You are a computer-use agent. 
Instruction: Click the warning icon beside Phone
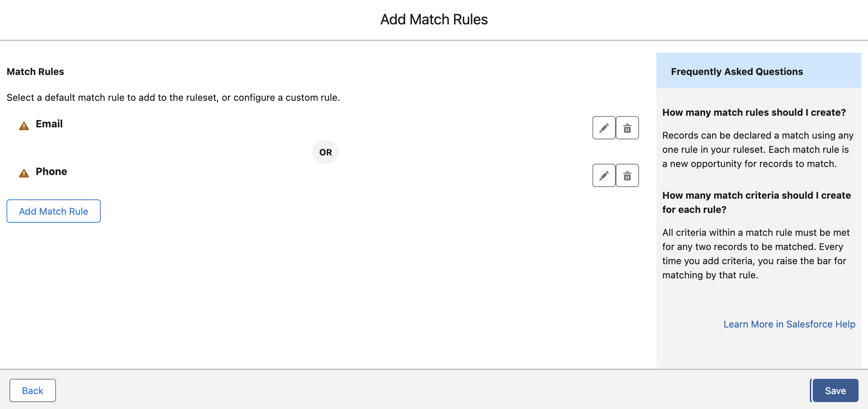tap(23, 174)
